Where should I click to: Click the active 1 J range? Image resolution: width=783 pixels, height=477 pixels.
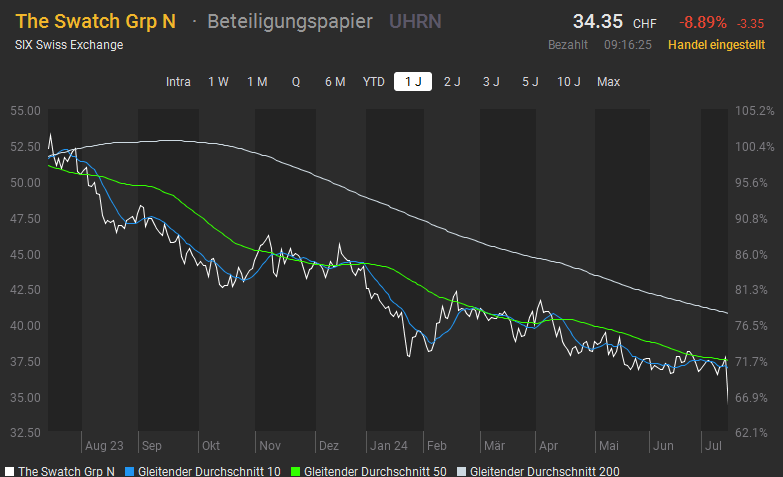point(413,82)
